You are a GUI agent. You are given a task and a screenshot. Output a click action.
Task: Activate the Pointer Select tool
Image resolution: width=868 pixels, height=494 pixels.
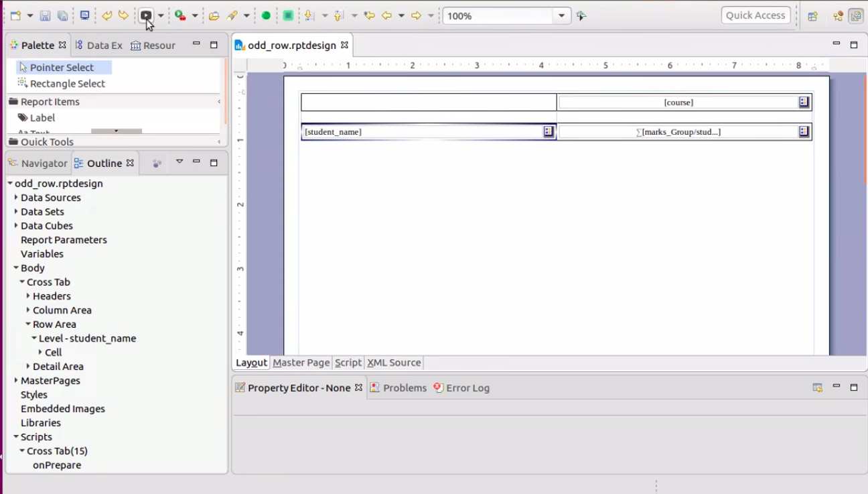coord(62,68)
